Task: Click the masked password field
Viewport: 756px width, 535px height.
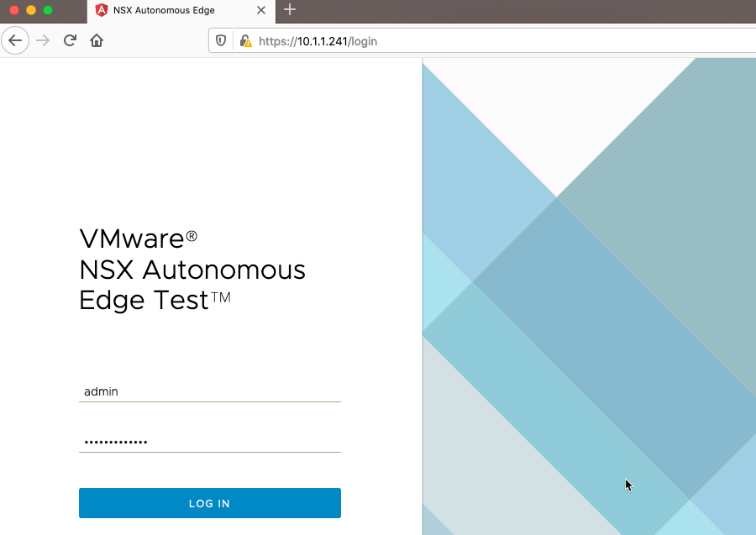Action: coord(209,442)
